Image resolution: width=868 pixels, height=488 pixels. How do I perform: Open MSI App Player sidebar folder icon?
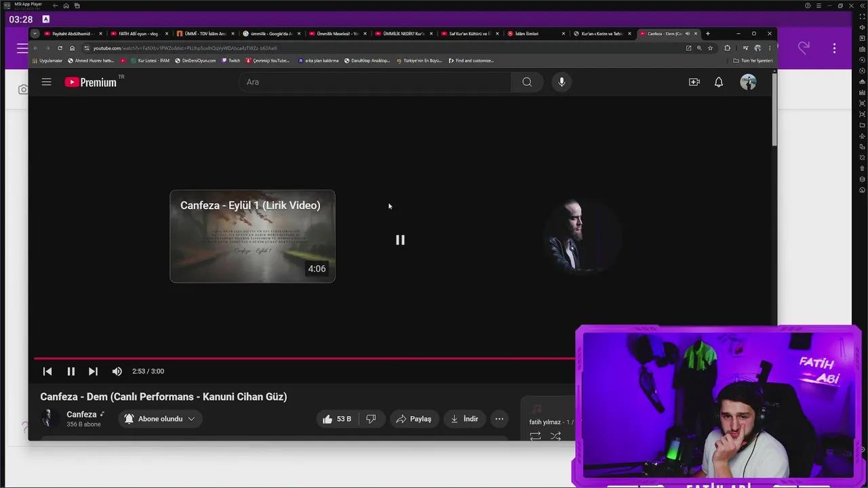(x=862, y=125)
